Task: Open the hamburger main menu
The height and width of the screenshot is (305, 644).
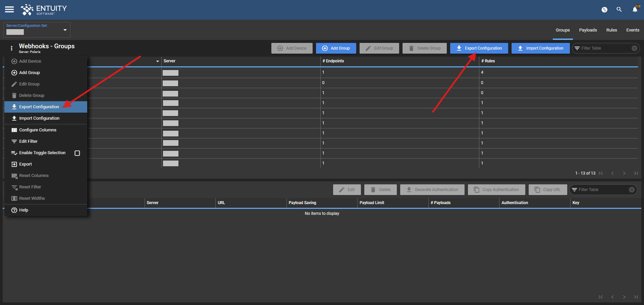Action: pyautogui.click(x=9, y=9)
